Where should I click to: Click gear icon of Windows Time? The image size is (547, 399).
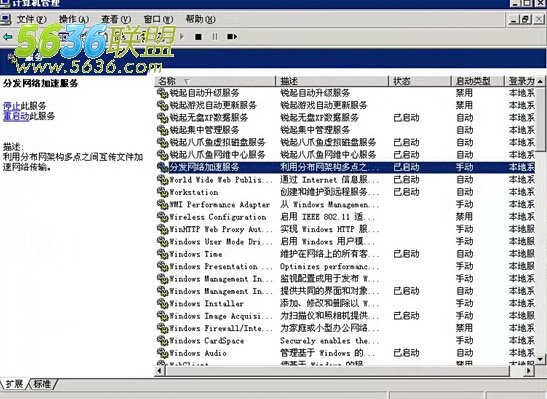point(163,254)
